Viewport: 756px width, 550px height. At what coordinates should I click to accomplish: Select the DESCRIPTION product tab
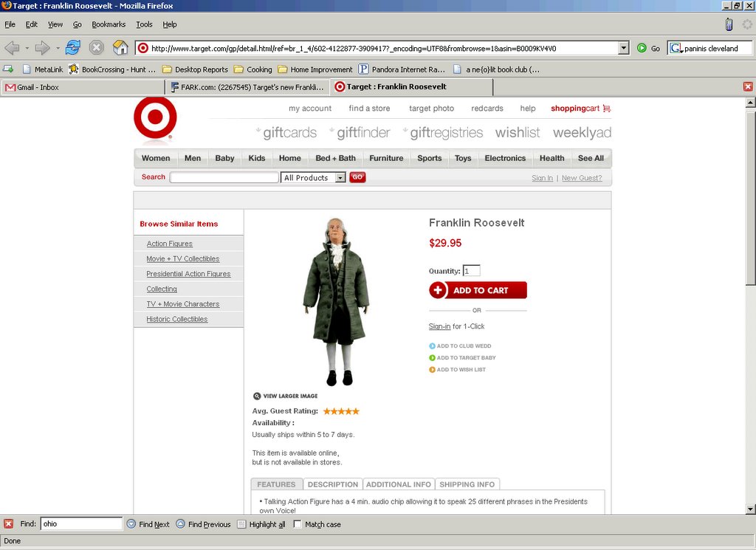[333, 484]
